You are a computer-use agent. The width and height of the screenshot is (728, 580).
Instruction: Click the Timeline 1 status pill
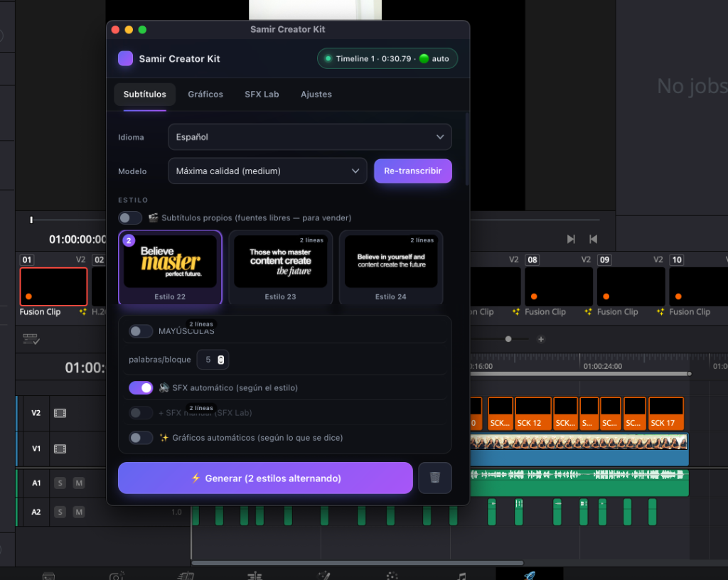point(387,58)
